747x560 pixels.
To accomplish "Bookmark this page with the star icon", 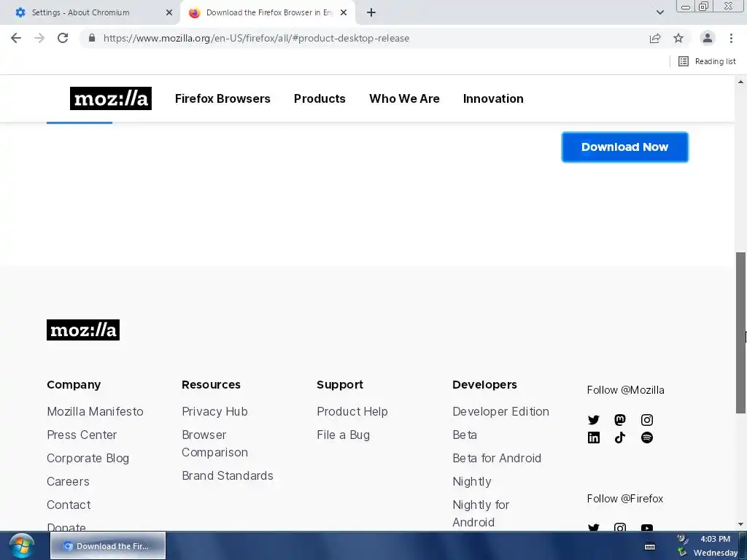I will tap(678, 38).
